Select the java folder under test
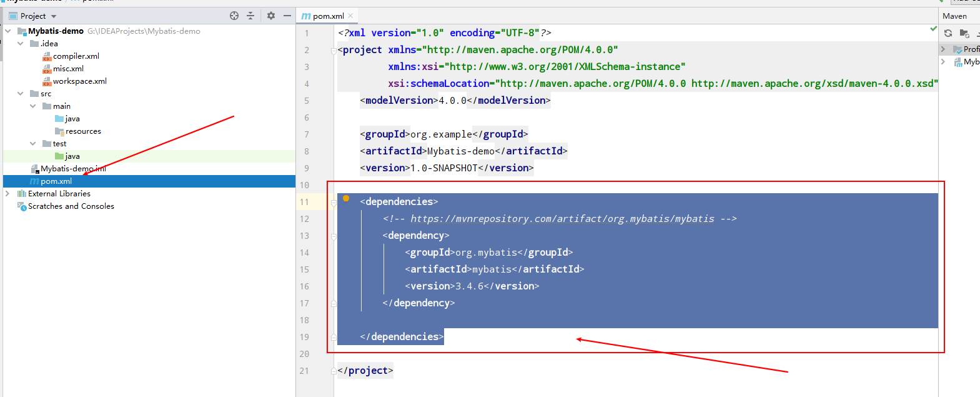The image size is (980, 397). 72,156
